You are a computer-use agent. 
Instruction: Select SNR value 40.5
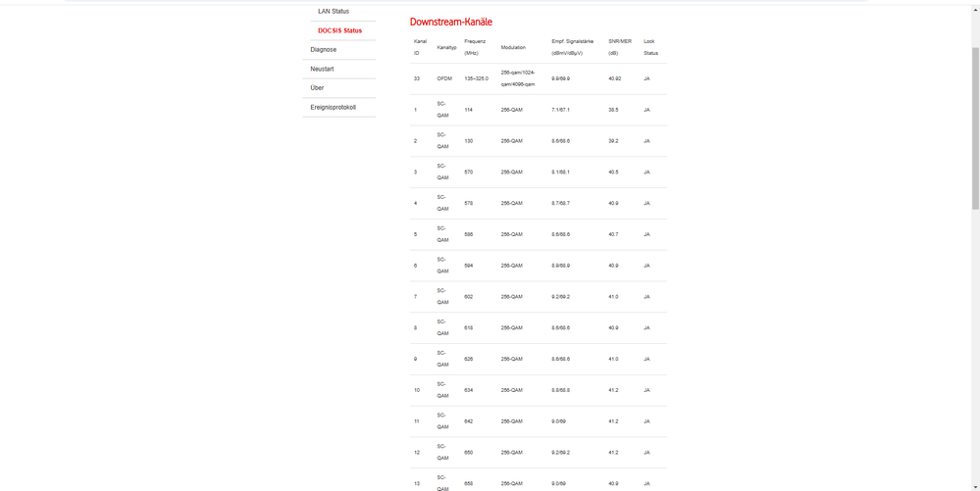(x=614, y=172)
